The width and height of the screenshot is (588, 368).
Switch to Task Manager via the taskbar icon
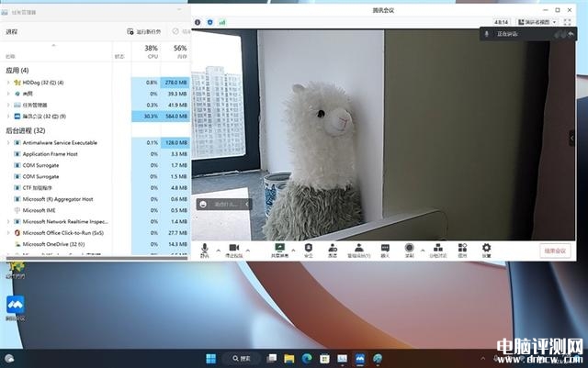[x=342, y=359]
